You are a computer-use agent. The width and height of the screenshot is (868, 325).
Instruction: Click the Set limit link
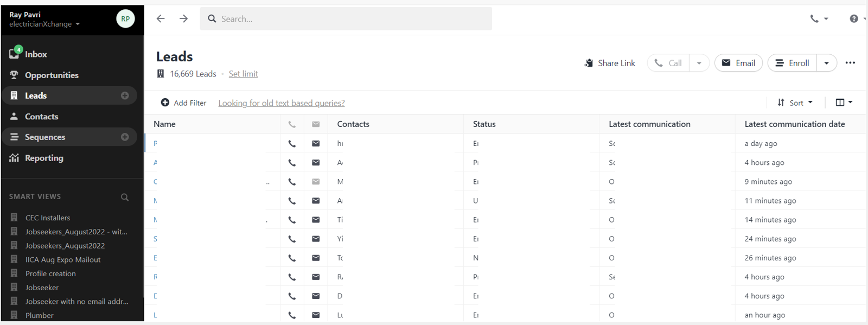point(243,74)
